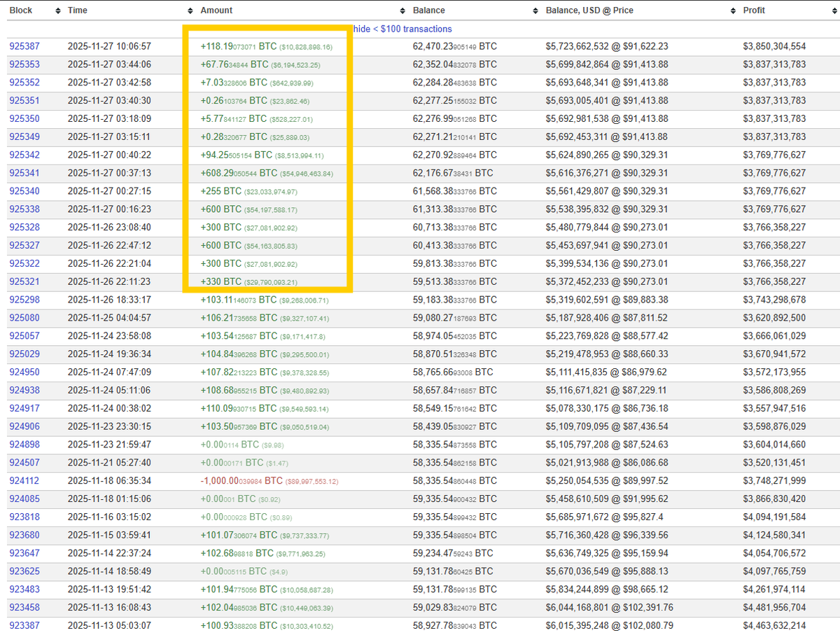Open block 925322 link
Screen dimensions: 840x635
24,264
